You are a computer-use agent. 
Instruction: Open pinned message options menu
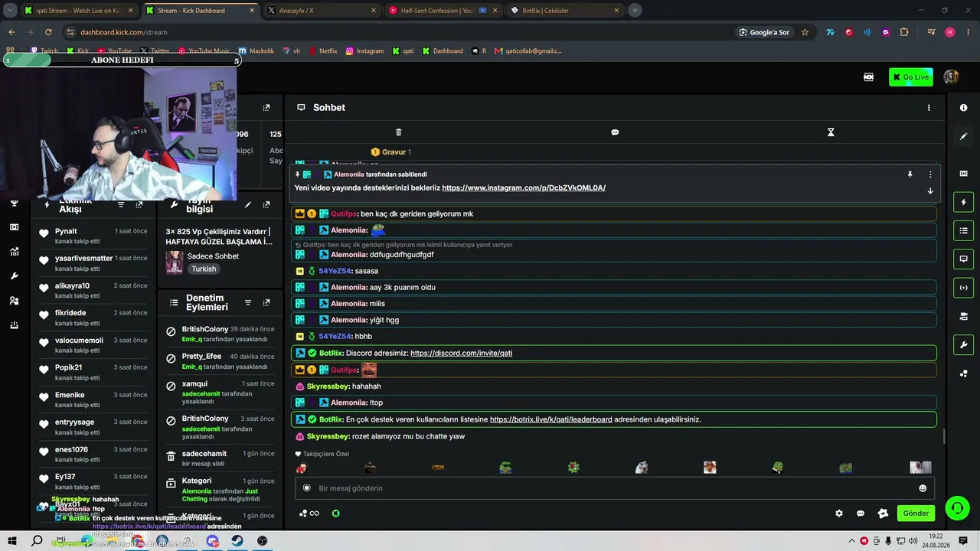click(x=930, y=174)
